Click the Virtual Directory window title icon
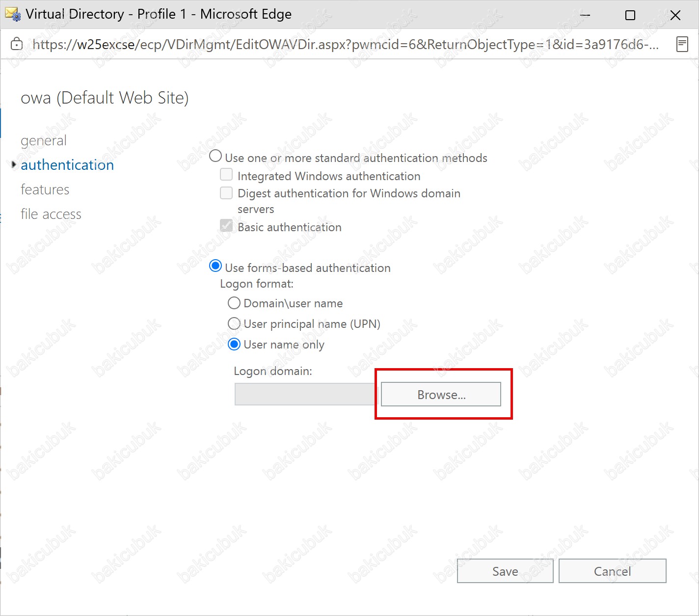This screenshot has height=616, width=699. pyautogui.click(x=13, y=14)
